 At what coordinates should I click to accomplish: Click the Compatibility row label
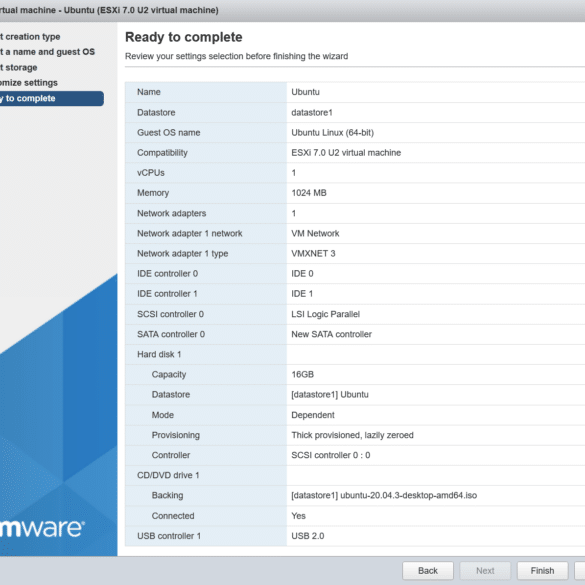click(162, 153)
